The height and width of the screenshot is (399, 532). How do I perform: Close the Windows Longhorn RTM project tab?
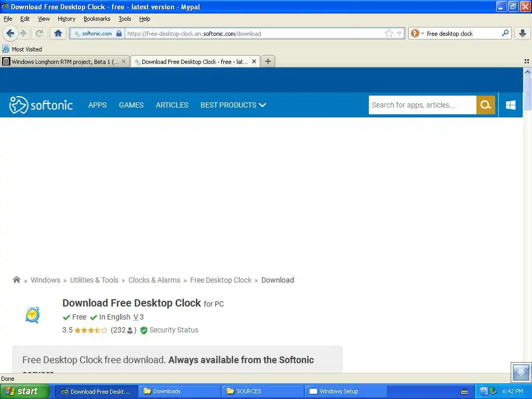coord(124,61)
